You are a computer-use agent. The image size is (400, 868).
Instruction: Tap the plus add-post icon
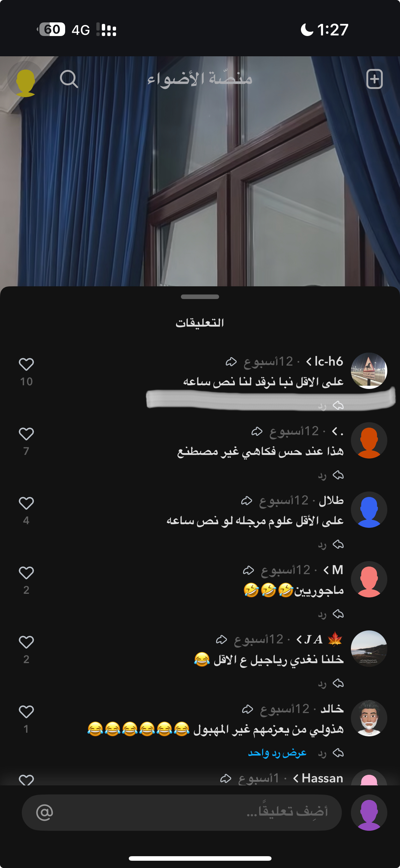(x=374, y=79)
